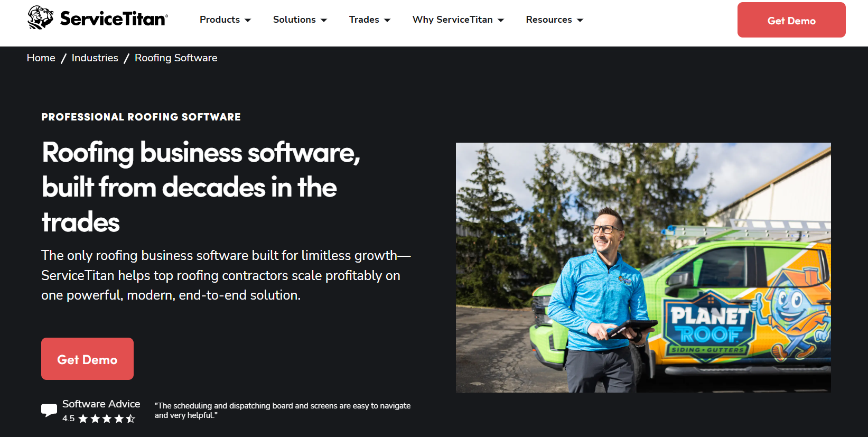868x437 pixels.
Task: Open Industries breadcrumb link
Action: tap(95, 58)
